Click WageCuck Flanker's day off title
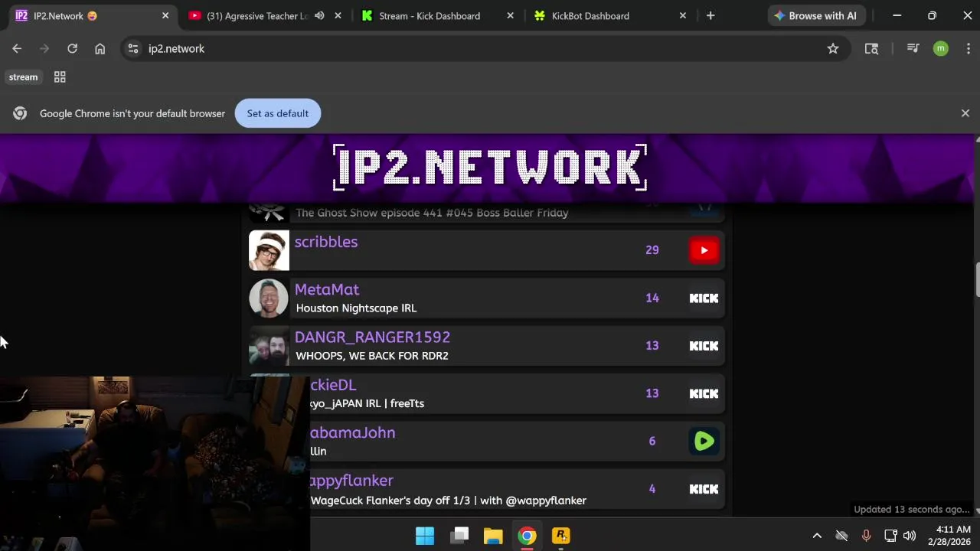Screen dimensions: 980x551 pos(449,500)
